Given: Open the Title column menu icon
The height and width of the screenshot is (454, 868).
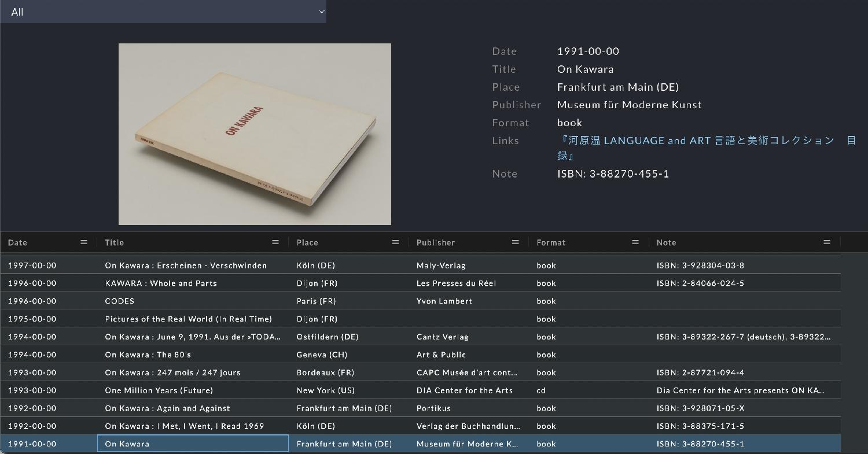Looking at the screenshot, I should [x=275, y=242].
